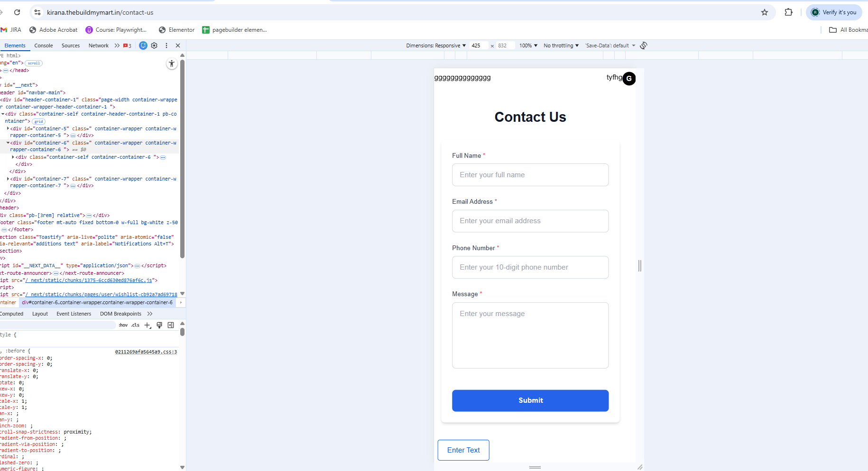This screenshot has width=868, height=471.
Task: Switch to the Console tab
Action: [44, 45]
